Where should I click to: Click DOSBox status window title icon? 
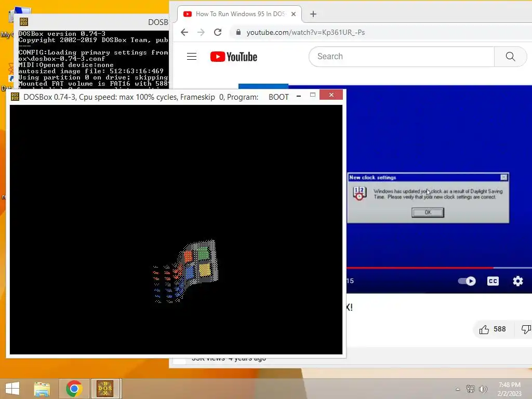[x=24, y=22]
